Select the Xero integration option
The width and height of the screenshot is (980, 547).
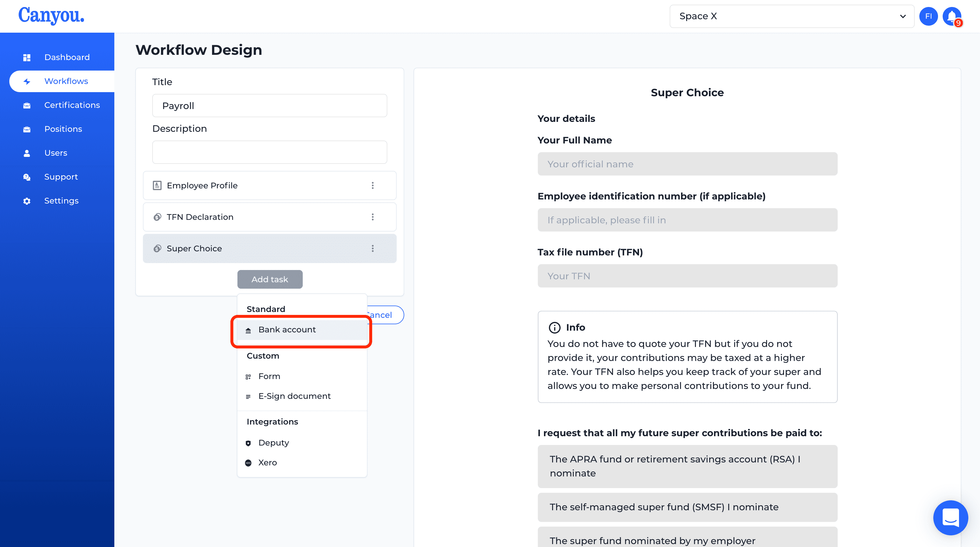[x=267, y=462]
